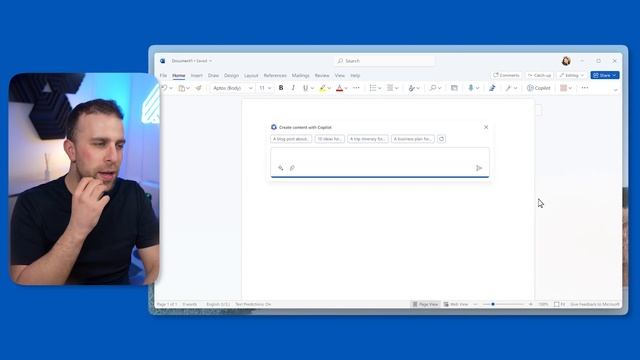640x360 pixels.
Task: Click the Dictate microphone icon
Action: tap(471, 88)
